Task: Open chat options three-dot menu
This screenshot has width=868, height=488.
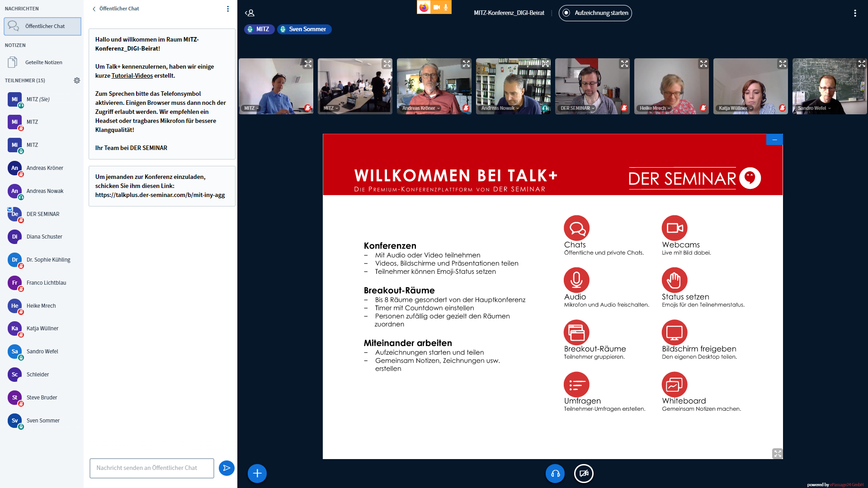Action: click(228, 9)
